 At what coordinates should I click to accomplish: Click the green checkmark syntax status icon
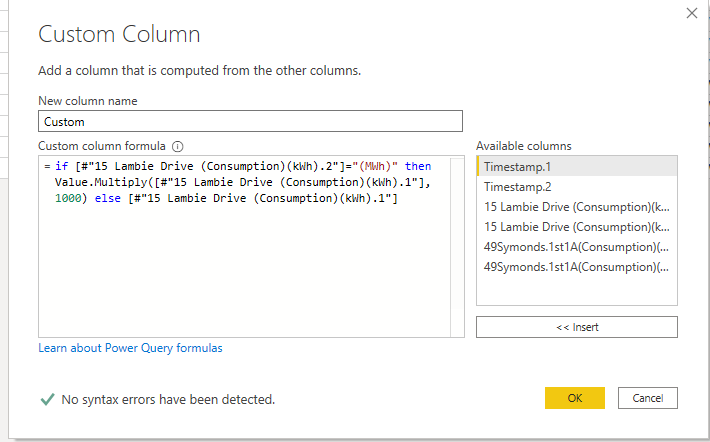click(x=47, y=399)
